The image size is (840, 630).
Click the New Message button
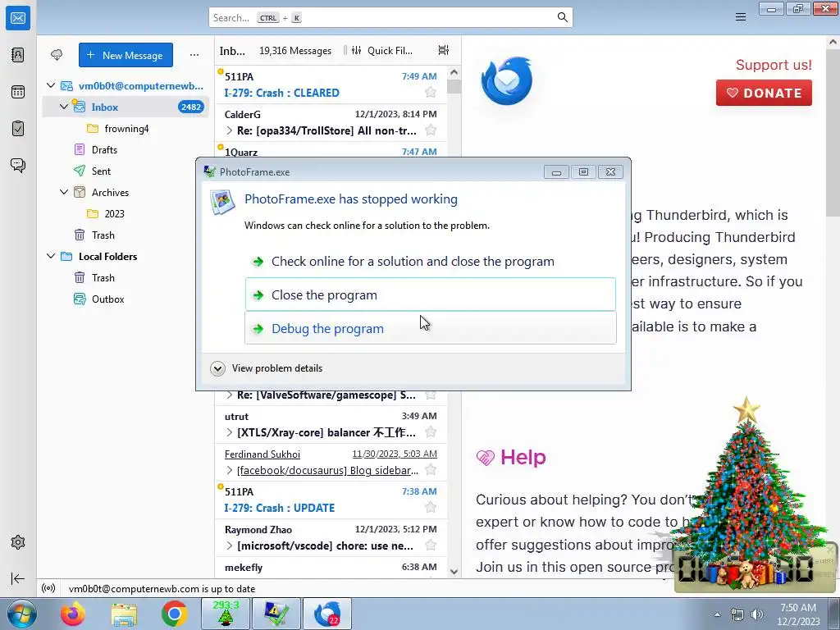point(126,55)
